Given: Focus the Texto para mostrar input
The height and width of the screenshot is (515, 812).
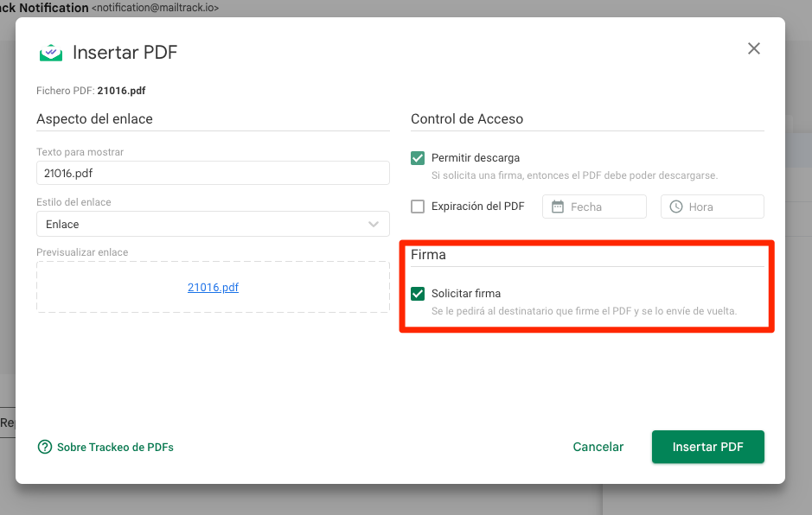Looking at the screenshot, I should (x=213, y=173).
